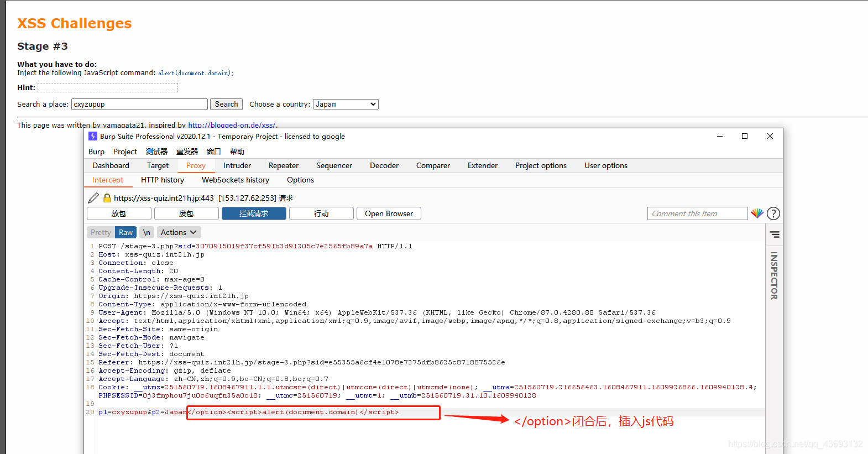The image size is (868, 454).
Task: Toggle the 拦截请求 intercept button
Action: tap(254, 213)
